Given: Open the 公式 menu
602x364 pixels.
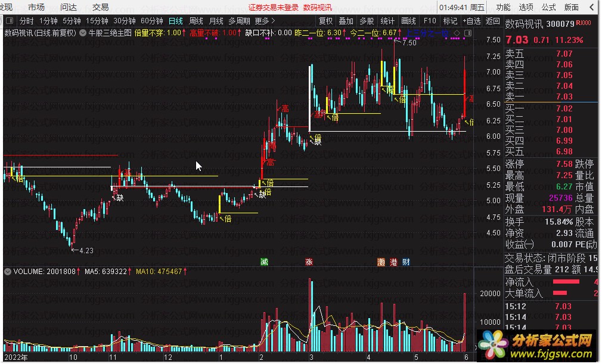Looking at the screenshot, I should pyautogui.click(x=548, y=7).
